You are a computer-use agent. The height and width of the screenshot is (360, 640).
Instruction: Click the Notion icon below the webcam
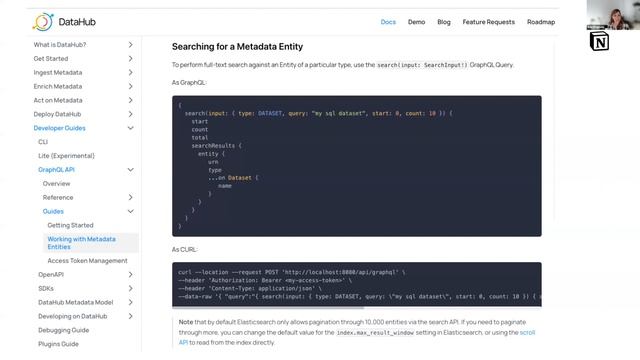click(x=599, y=41)
